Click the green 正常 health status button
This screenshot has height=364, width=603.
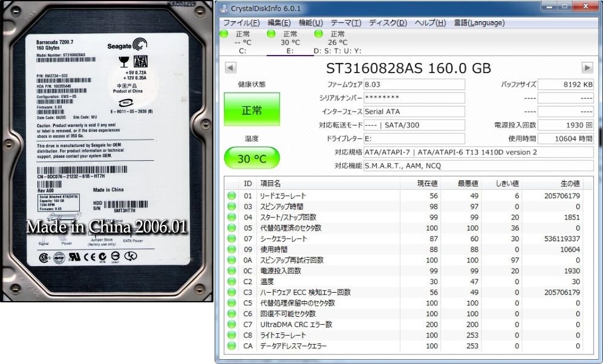coord(252,109)
